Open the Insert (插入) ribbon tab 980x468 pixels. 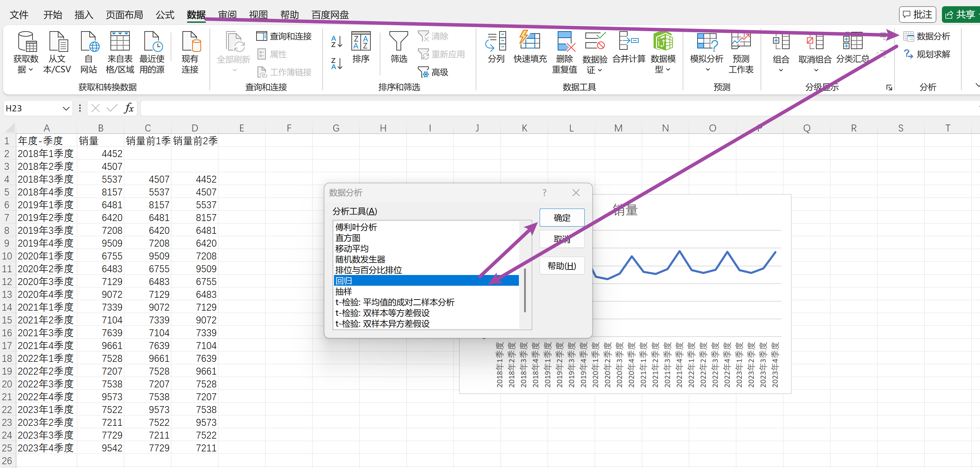click(x=84, y=15)
